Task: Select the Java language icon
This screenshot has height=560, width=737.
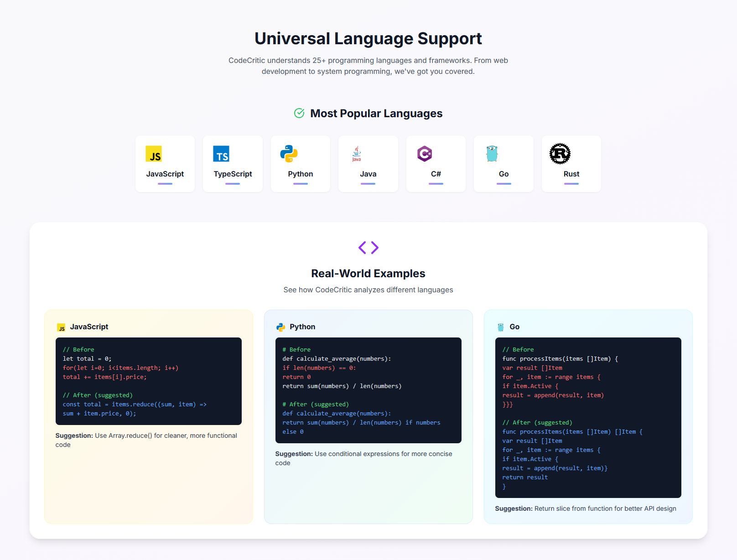Action: [x=356, y=154]
